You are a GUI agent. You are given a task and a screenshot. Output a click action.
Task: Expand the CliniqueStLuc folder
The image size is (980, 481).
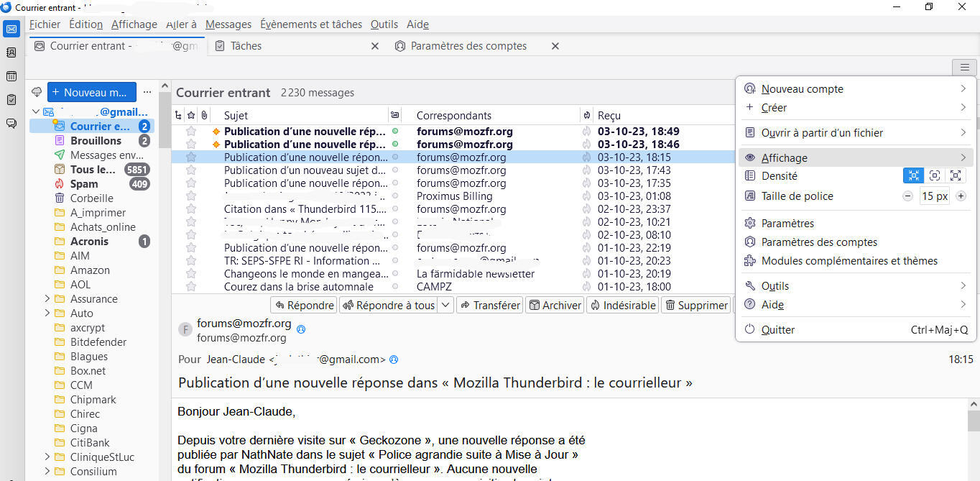(x=47, y=457)
